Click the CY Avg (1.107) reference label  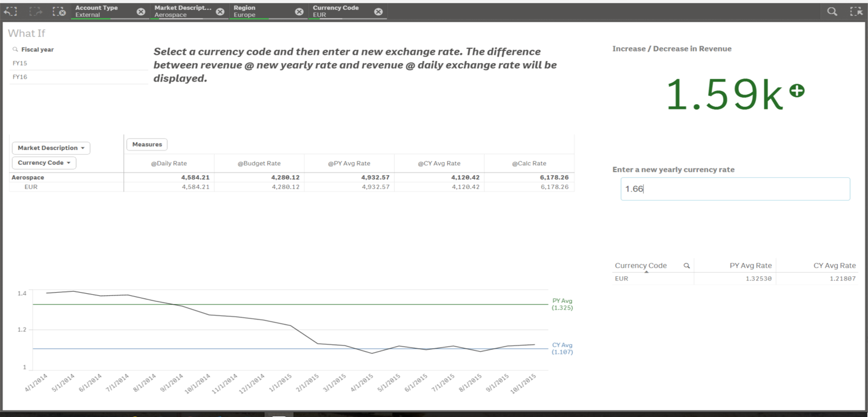pos(562,348)
